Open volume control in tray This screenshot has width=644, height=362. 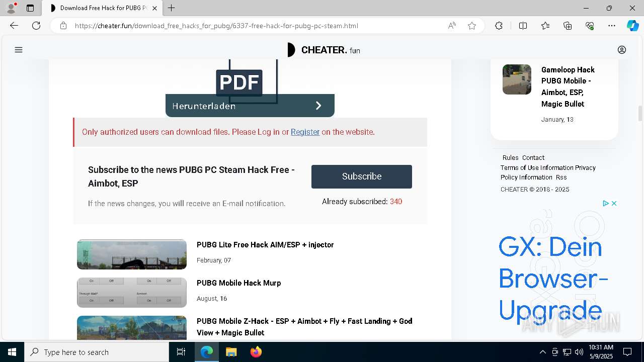(x=579, y=352)
